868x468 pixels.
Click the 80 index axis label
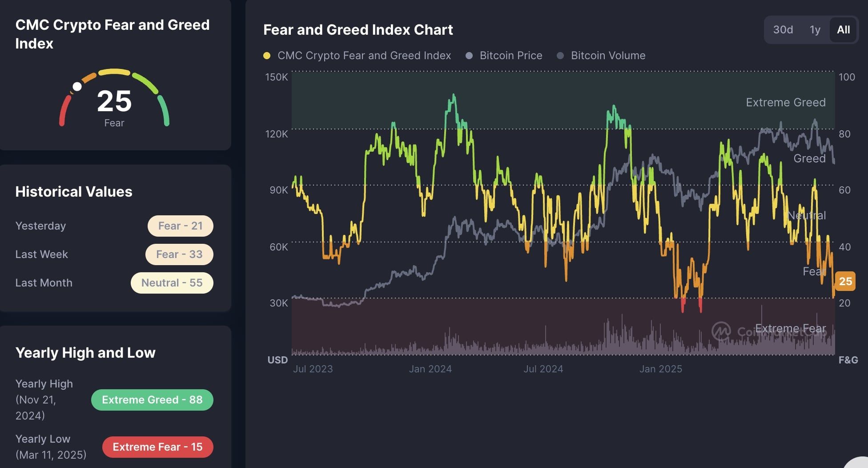click(844, 134)
